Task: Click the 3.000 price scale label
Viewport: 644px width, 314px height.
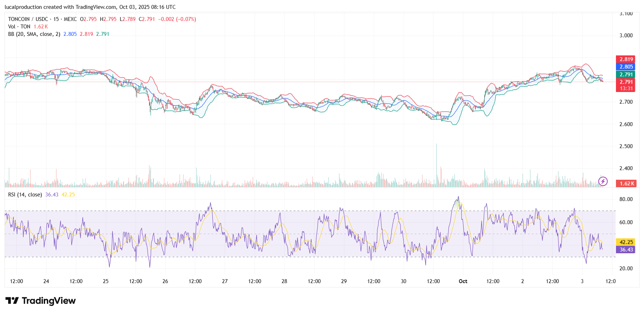Action: point(626,36)
